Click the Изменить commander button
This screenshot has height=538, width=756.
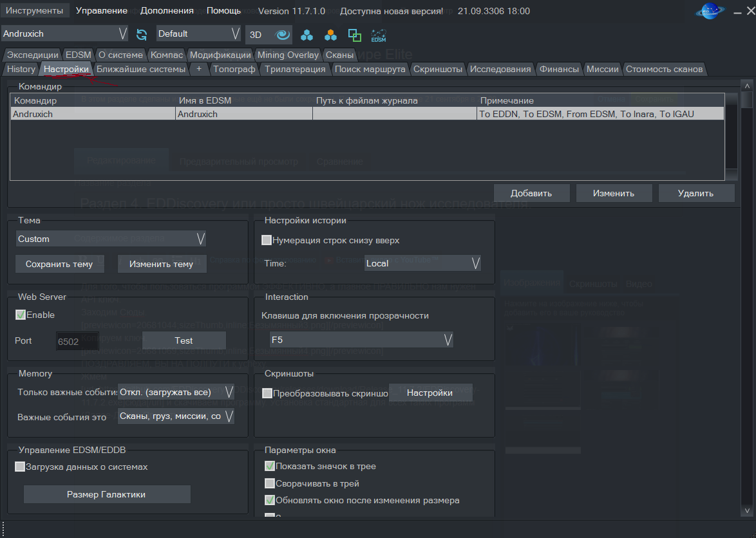click(x=613, y=193)
